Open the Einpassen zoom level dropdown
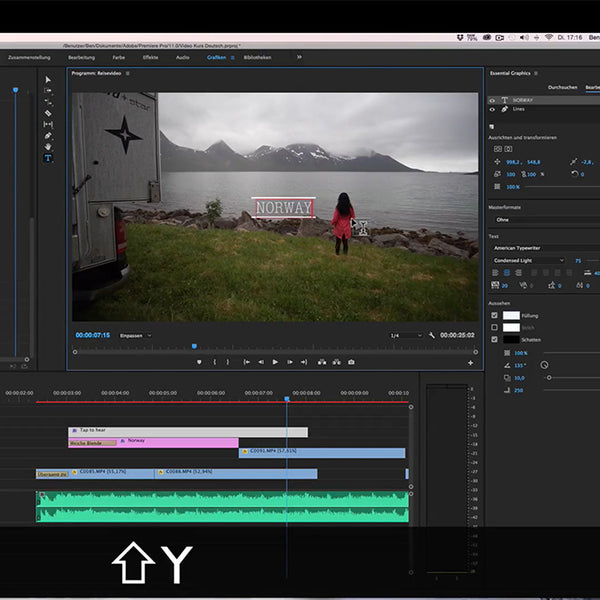Image resolution: width=600 pixels, height=600 pixels. 135,335
